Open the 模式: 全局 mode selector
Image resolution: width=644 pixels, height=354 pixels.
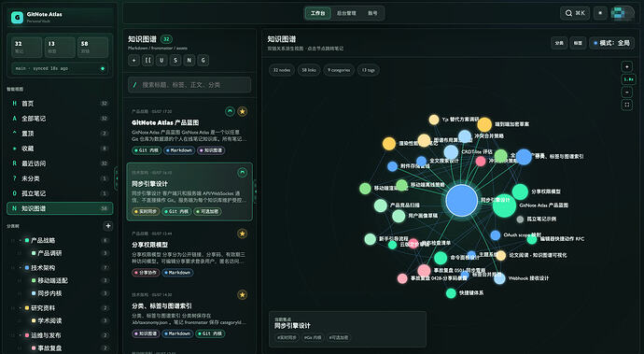coord(611,43)
